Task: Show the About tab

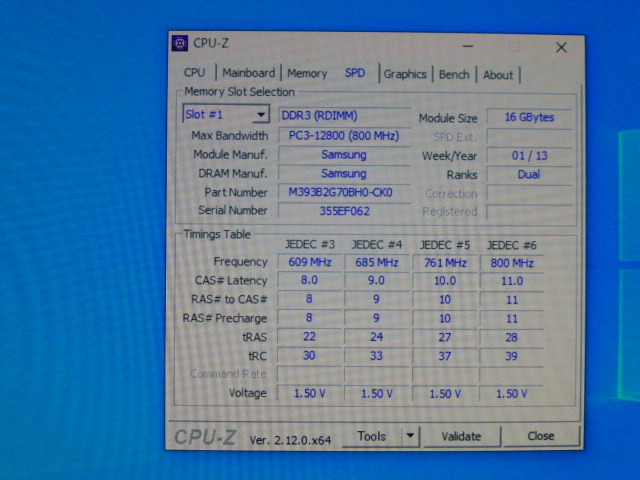Action: [x=498, y=75]
